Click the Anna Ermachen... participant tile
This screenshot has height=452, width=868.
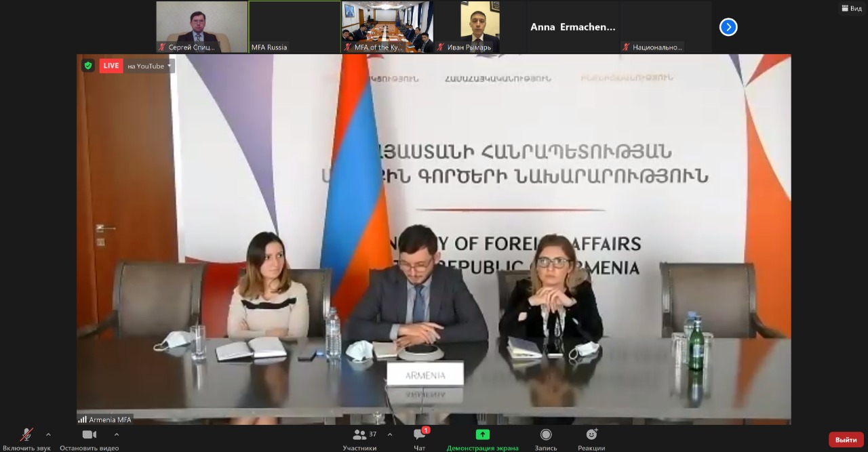pos(572,27)
